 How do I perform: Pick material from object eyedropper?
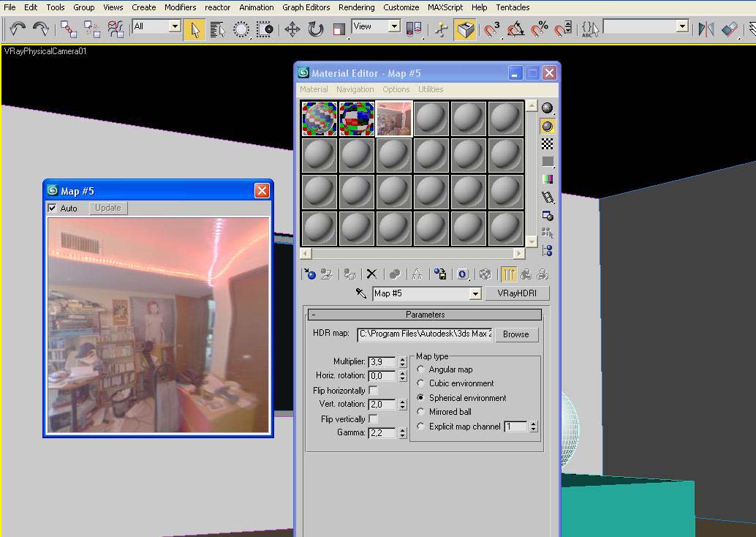[x=360, y=293]
